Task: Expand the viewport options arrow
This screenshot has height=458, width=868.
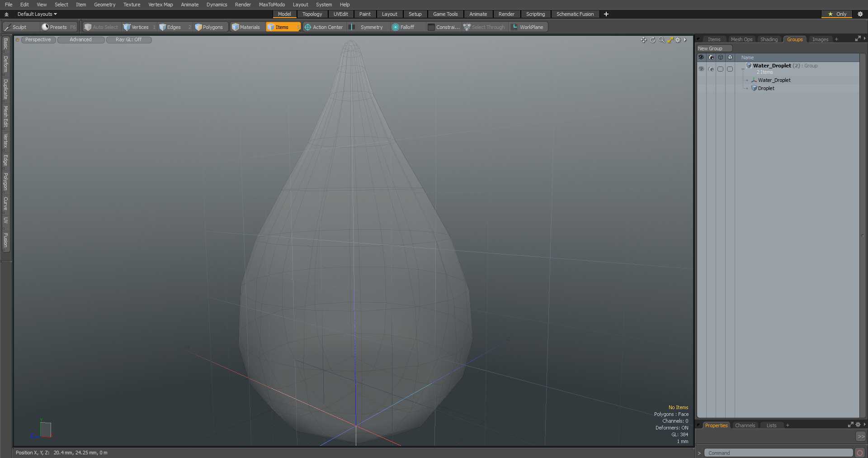Action: click(685, 40)
